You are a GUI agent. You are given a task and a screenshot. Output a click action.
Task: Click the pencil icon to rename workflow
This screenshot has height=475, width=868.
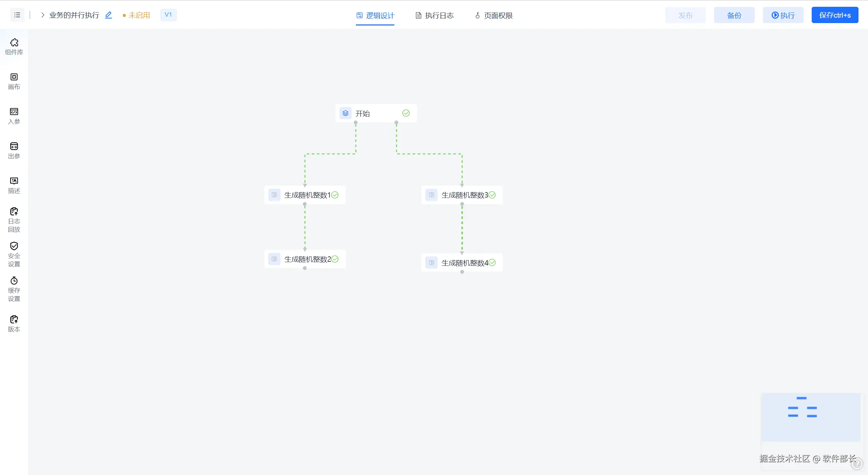(109, 15)
